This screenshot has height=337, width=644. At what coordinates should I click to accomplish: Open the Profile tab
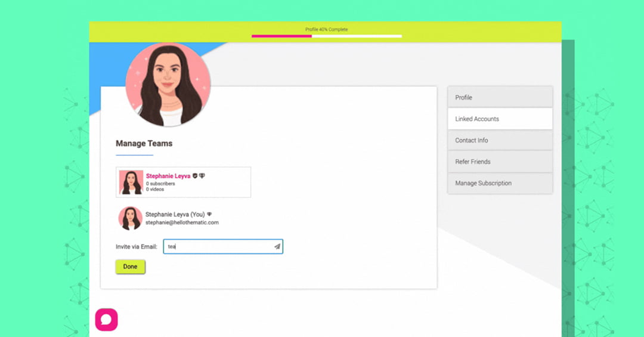click(x=500, y=97)
